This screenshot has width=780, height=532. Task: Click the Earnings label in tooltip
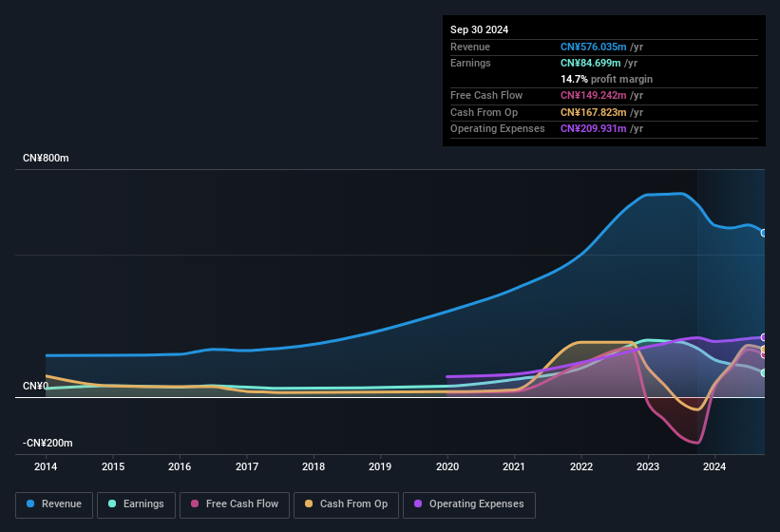click(470, 63)
